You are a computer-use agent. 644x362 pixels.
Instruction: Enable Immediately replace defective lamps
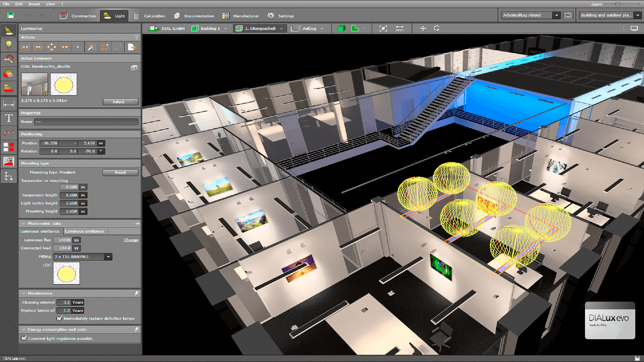pos(61,318)
